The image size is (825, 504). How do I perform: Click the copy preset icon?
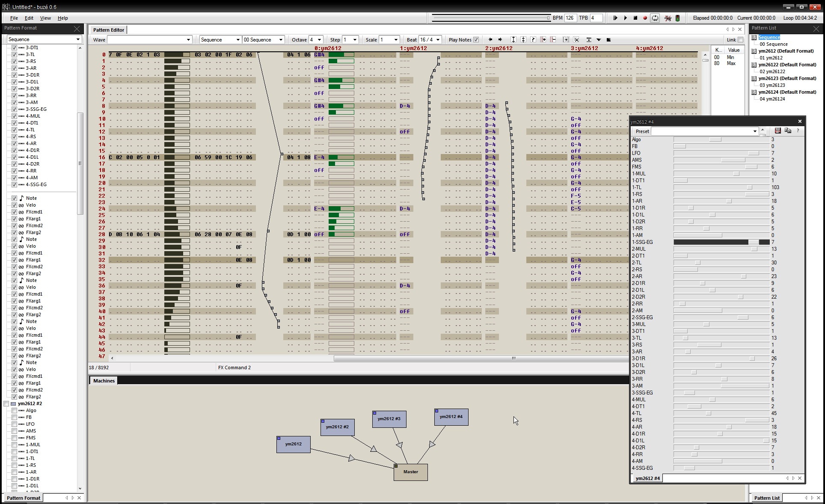coord(788,131)
